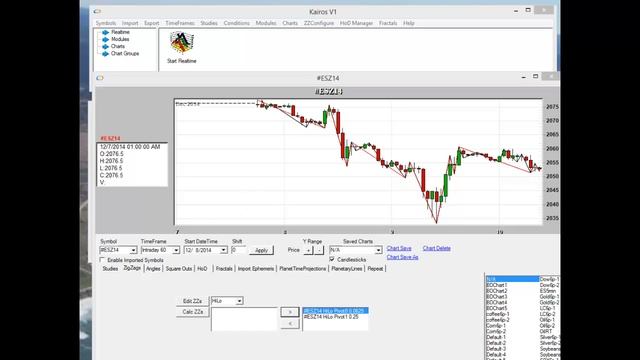Open the Help menu
The width and height of the screenshot is (640, 360).
tap(409, 23)
